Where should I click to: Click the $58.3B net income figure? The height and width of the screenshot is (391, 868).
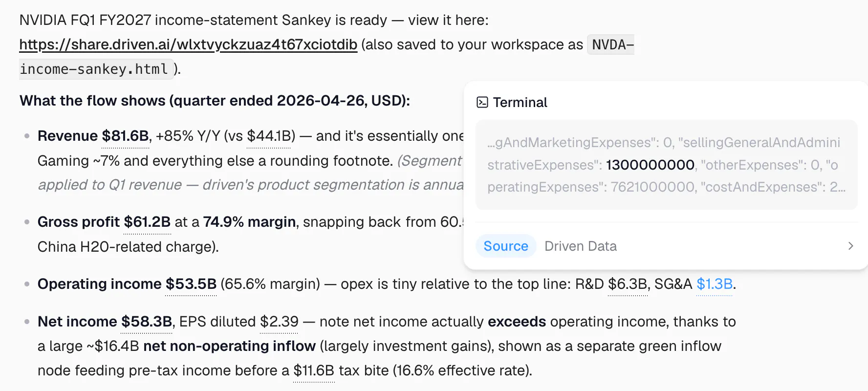(x=147, y=322)
